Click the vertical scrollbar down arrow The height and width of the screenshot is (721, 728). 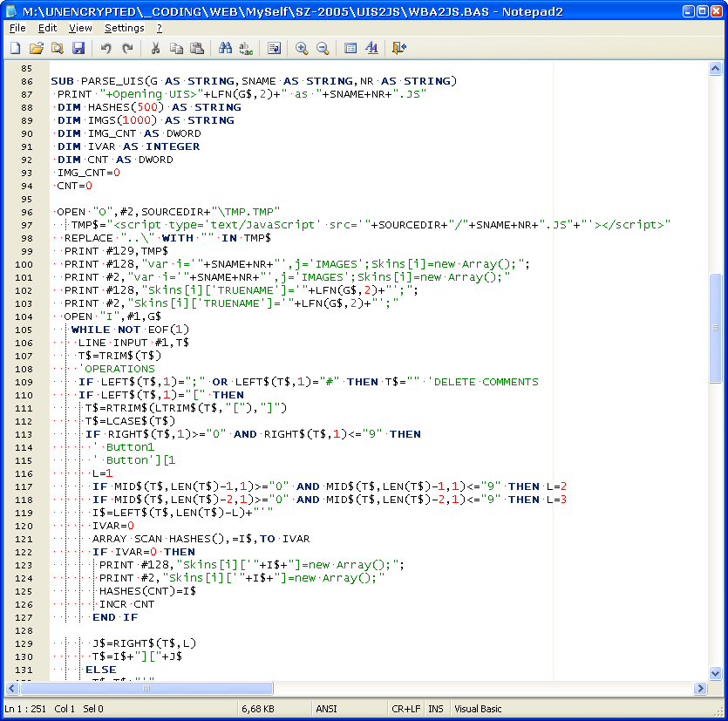tap(715, 673)
